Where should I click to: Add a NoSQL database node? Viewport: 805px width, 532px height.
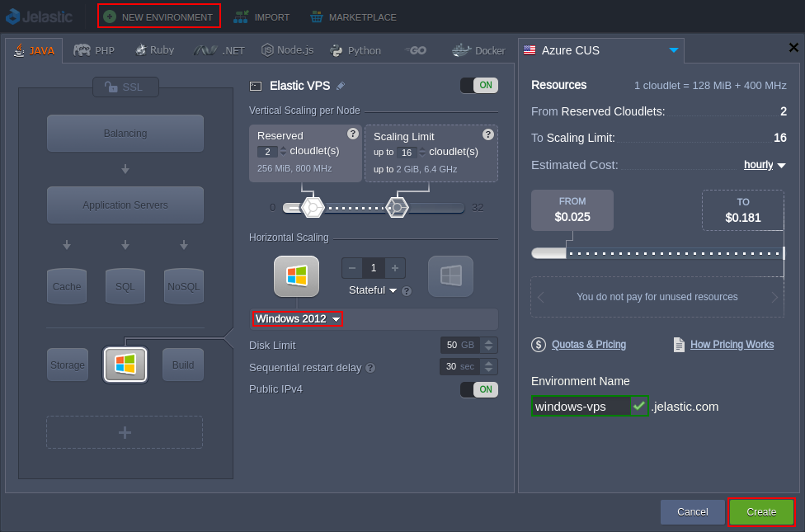[x=184, y=286]
